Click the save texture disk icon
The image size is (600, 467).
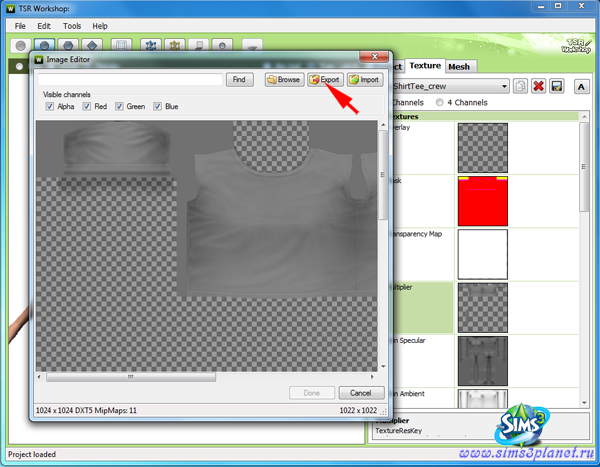pos(557,86)
